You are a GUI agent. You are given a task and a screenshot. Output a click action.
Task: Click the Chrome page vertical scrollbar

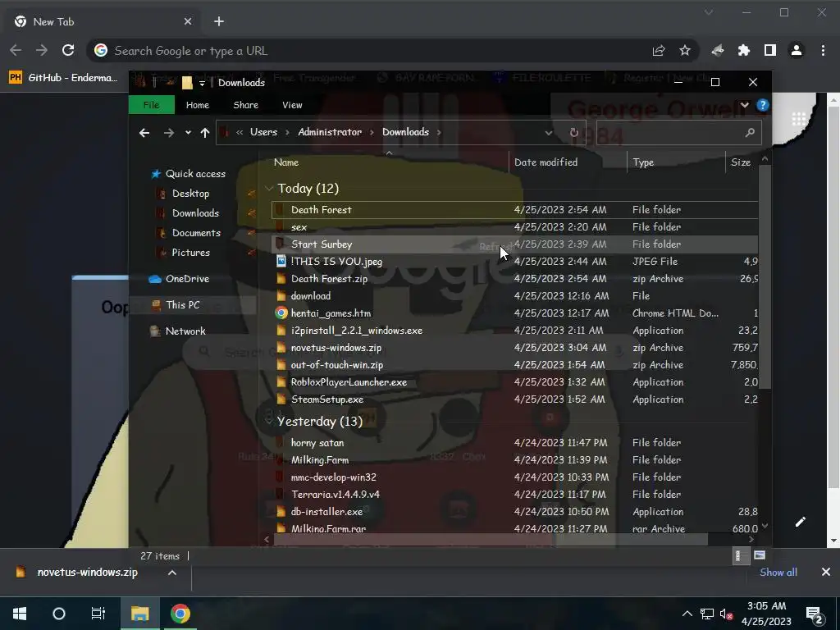click(x=833, y=297)
